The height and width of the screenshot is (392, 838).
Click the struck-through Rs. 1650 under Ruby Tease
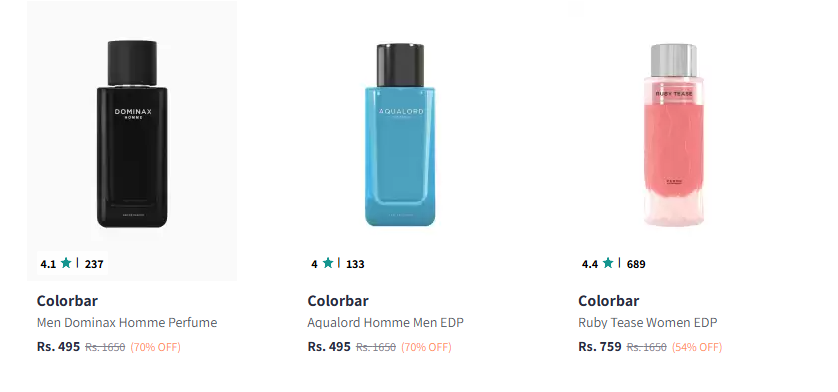(647, 347)
